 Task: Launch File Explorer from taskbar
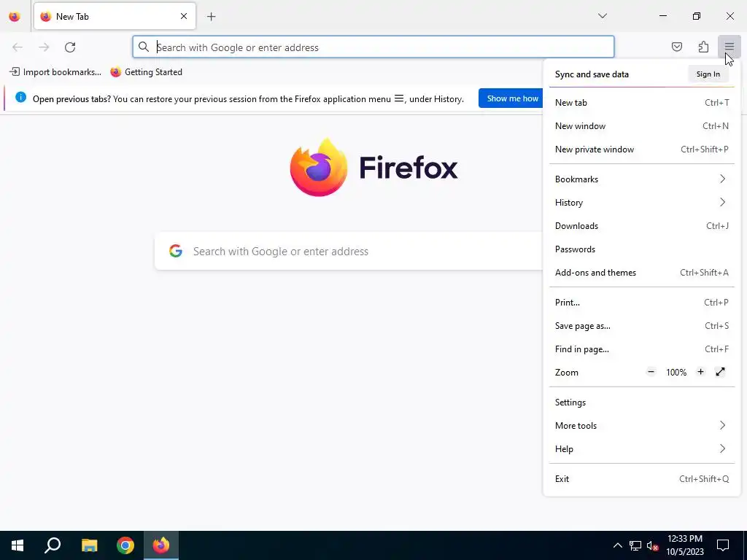[x=89, y=545]
